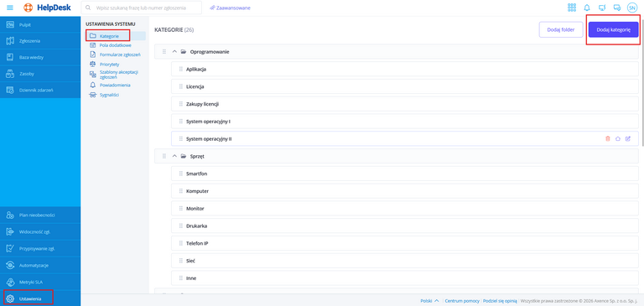Select the System operacyjny I category
The image size is (644, 306).
coord(405,122)
